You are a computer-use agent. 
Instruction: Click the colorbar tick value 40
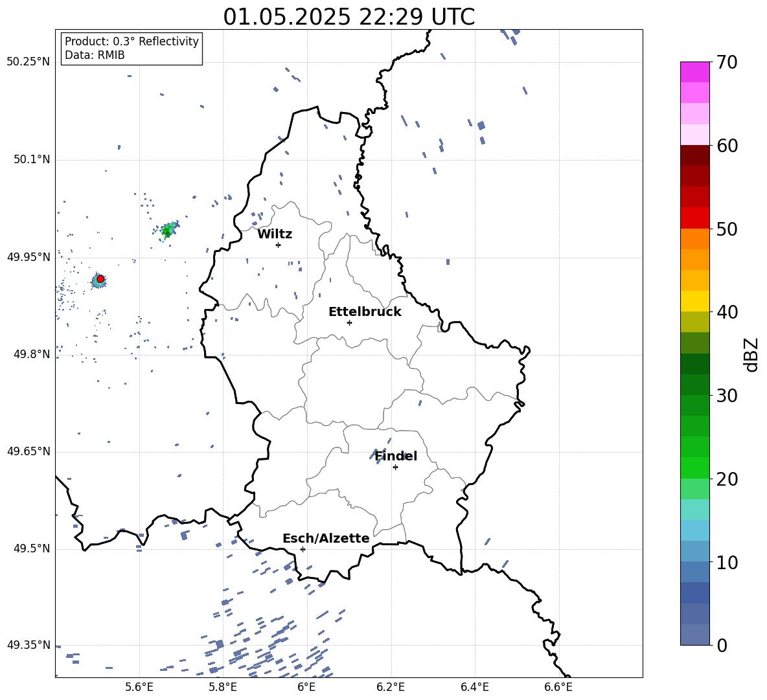tap(727, 312)
